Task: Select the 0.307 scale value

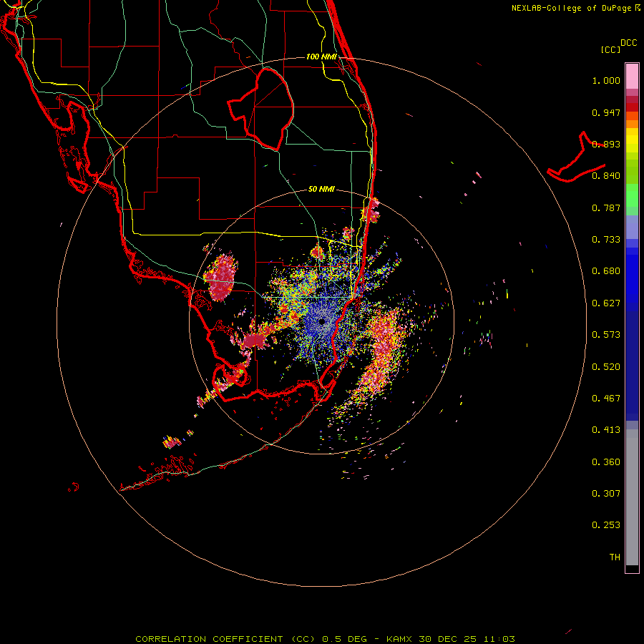Action: pyautogui.click(x=606, y=494)
